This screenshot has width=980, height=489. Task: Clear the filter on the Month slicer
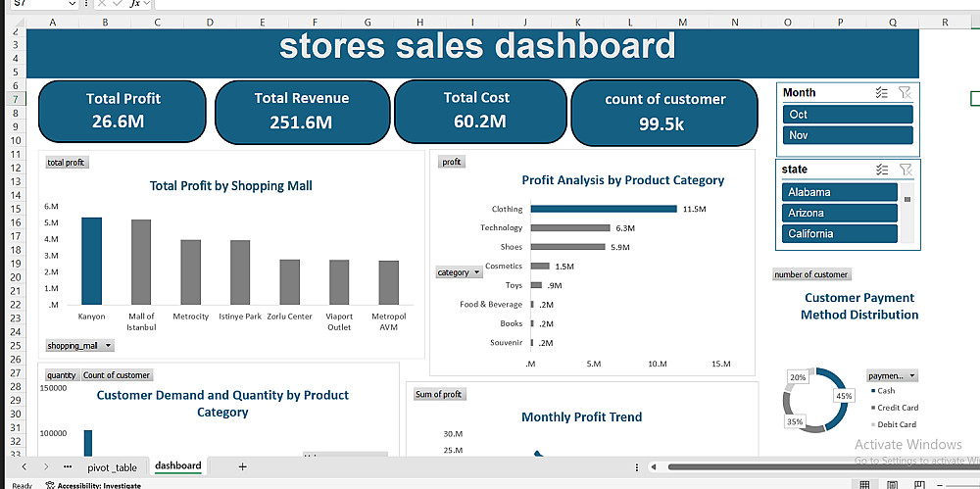point(905,92)
